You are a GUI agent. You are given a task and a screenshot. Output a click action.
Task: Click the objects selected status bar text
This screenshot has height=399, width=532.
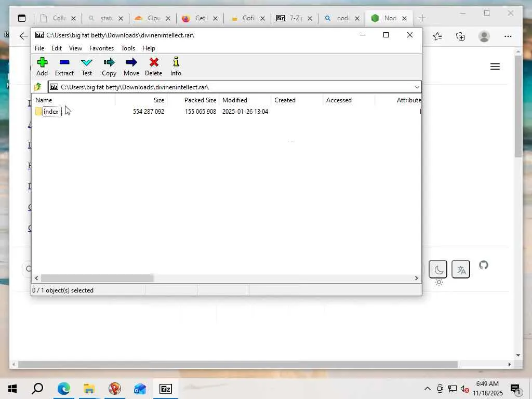(x=63, y=290)
